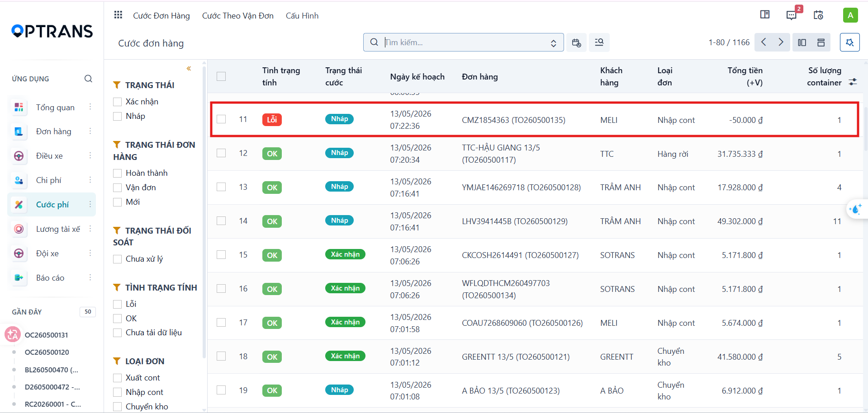Click the floating water drop assistant icon
This screenshot has height=413, width=868.
click(x=856, y=209)
